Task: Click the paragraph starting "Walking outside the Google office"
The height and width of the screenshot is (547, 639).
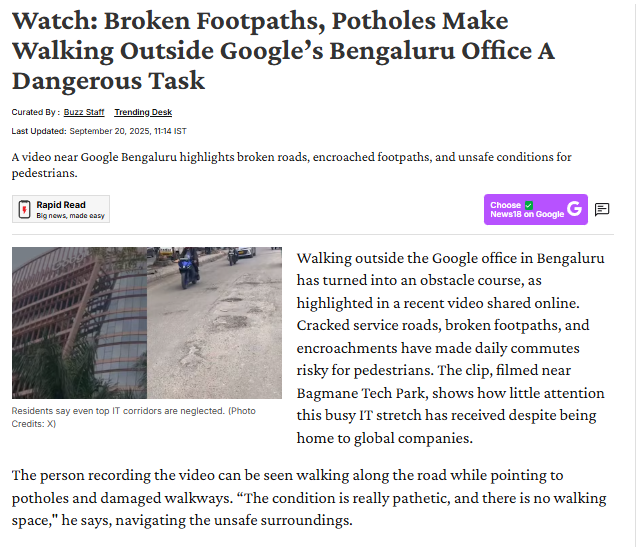Action: 450,259
